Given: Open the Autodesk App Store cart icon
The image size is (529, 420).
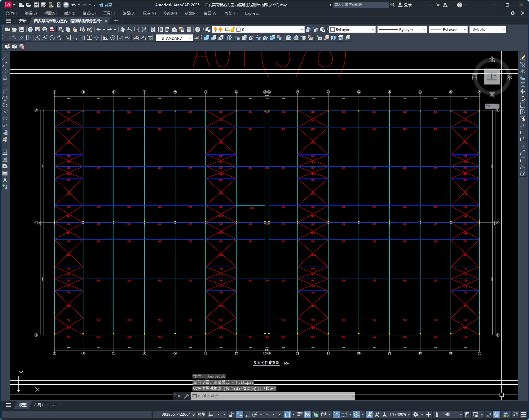Looking at the screenshot, I should [438, 5].
